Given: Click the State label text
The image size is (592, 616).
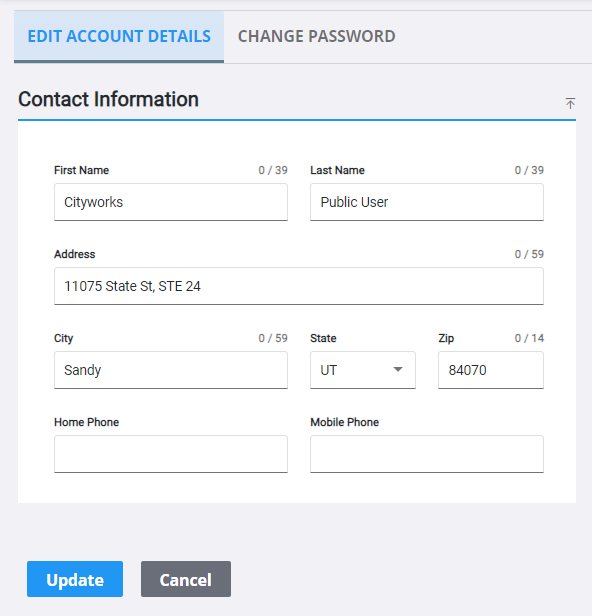Looking at the screenshot, I should [323, 338].
